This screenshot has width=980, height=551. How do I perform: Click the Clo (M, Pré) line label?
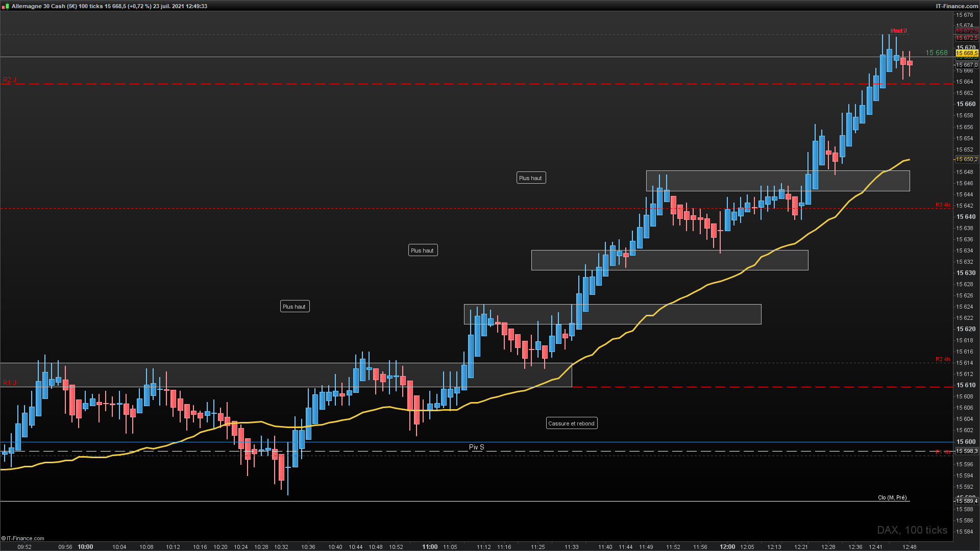[892, 497]
